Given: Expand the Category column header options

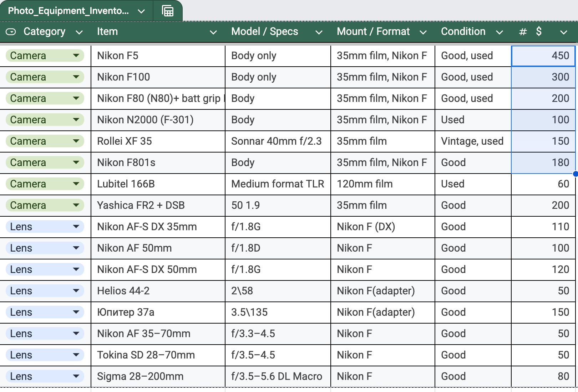Looking at the screenshot, I should pyautogui.click(x=79, y=32).
